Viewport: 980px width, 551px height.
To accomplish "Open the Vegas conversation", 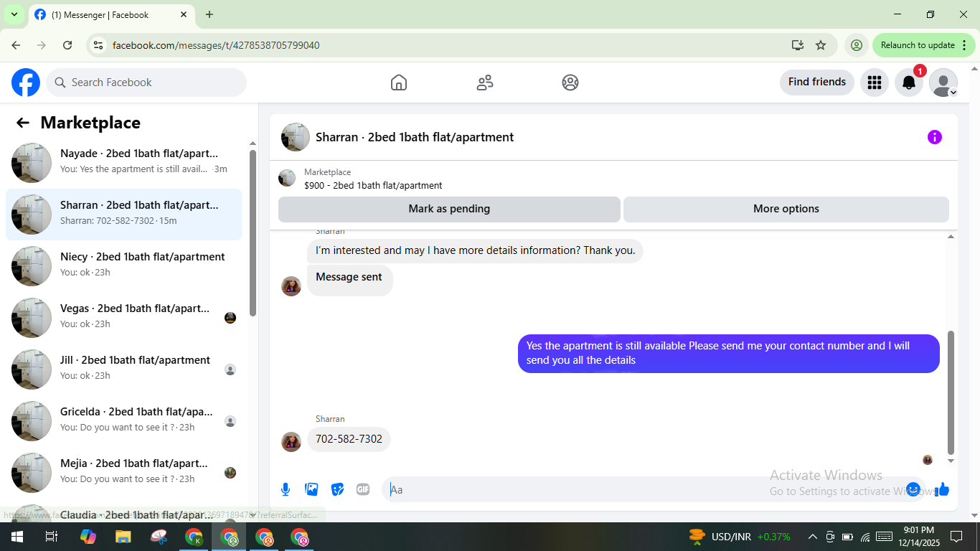I will pyautogui.click(x=123, y=318).
